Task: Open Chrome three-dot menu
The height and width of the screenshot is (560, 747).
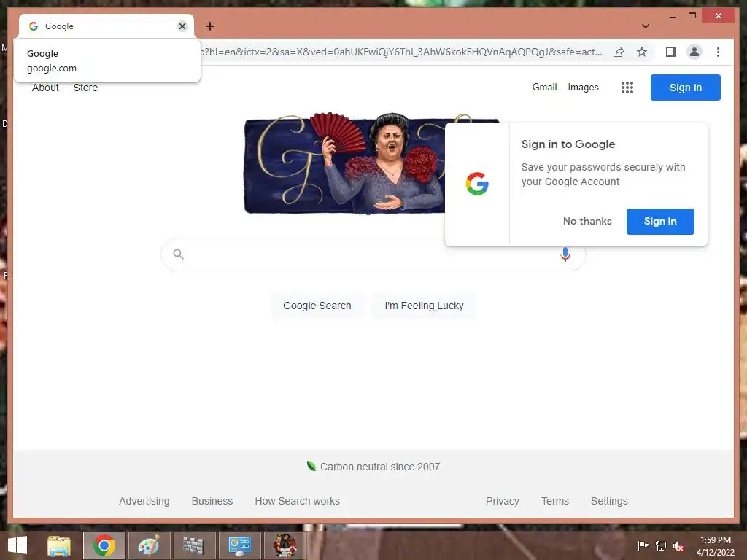Action: coord(718,52)
